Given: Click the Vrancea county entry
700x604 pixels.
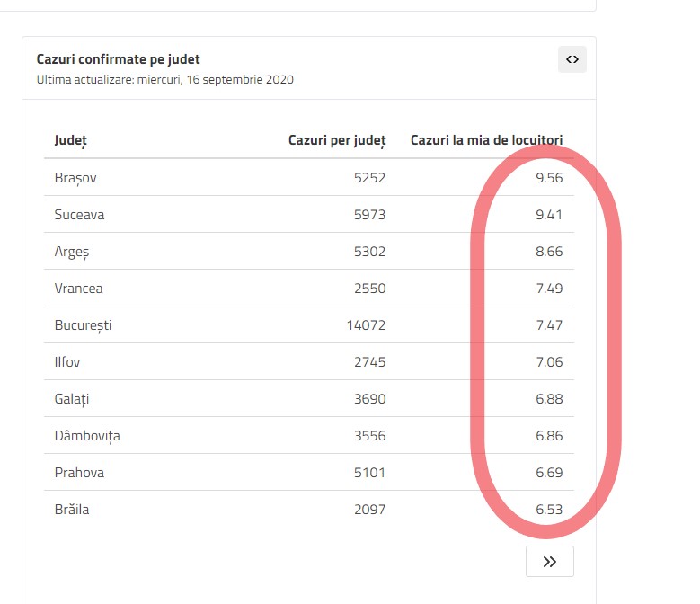Looking at the screenshot, I should pos(78,289).
